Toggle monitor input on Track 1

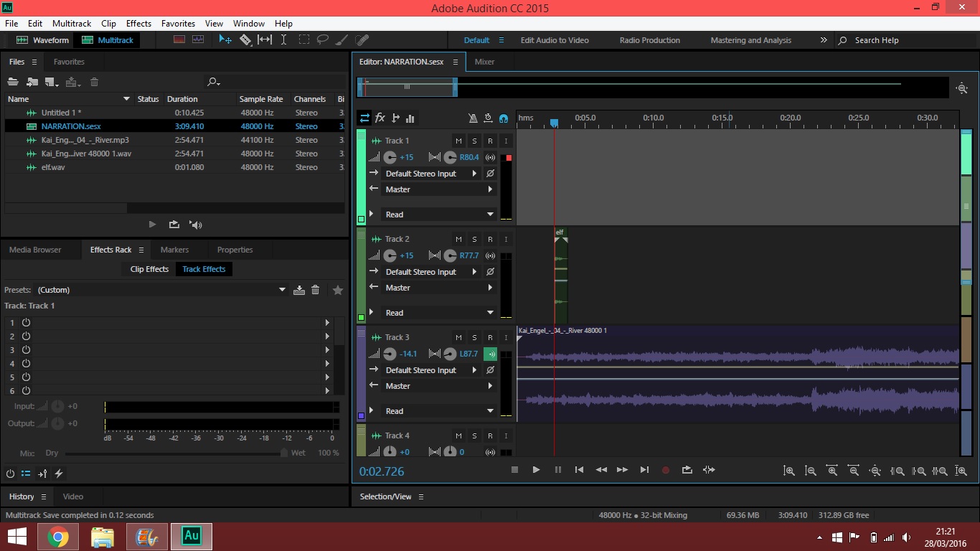pos(506,141)
